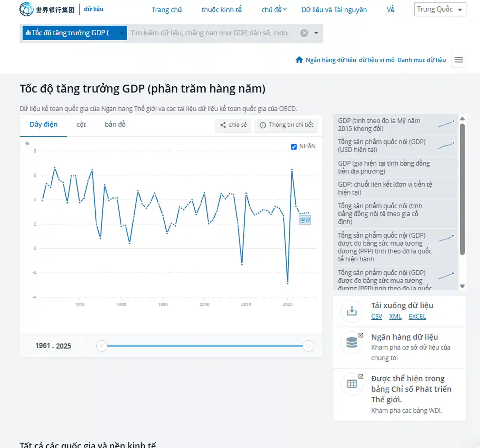Open the Ngân hàng dữ liệu link in the breadcrumb bar
This screenshot has height=448, width=480.
331,60
